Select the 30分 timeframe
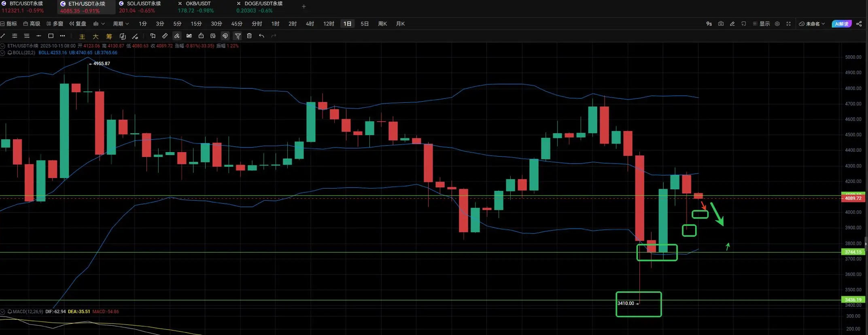Image resolution: width=868 pixels, height=335 pixels. point(216,24)
